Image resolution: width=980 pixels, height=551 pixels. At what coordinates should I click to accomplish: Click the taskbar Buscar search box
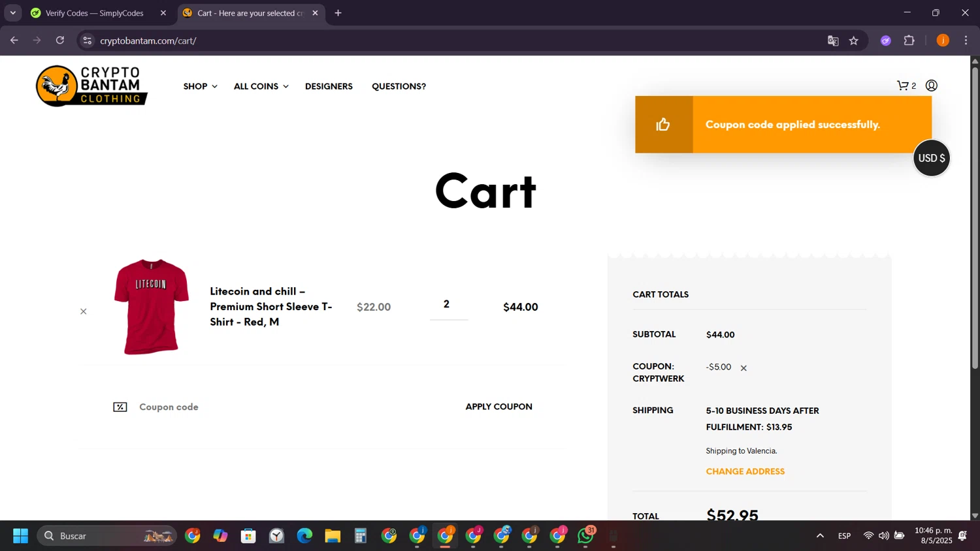coord(107,536)
